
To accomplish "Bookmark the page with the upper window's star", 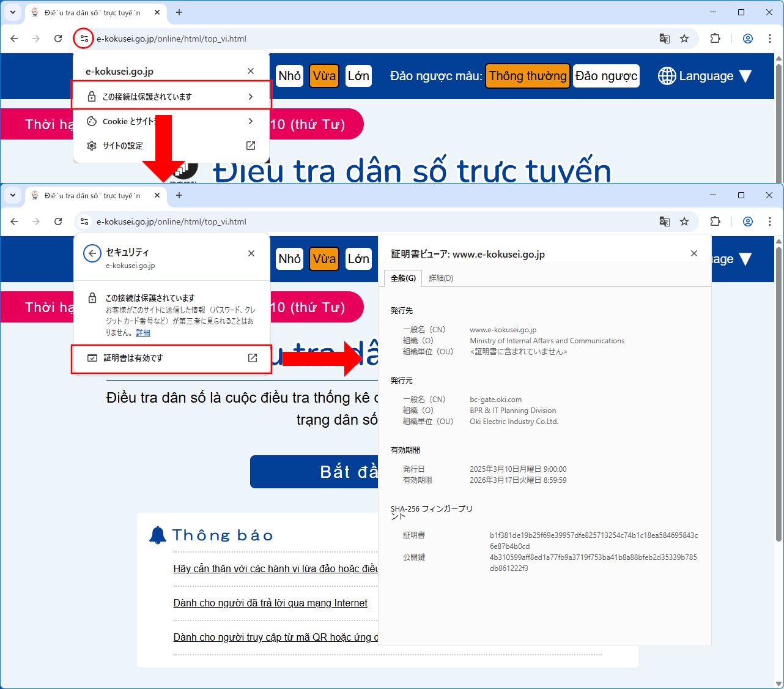I will click(x=684, y=39).
